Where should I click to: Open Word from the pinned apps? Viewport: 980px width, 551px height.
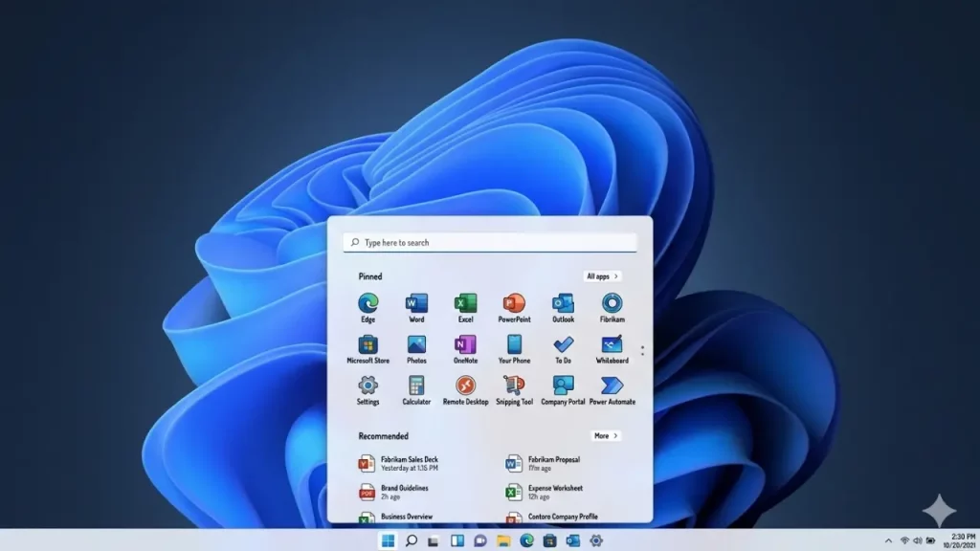click(415, 302)
